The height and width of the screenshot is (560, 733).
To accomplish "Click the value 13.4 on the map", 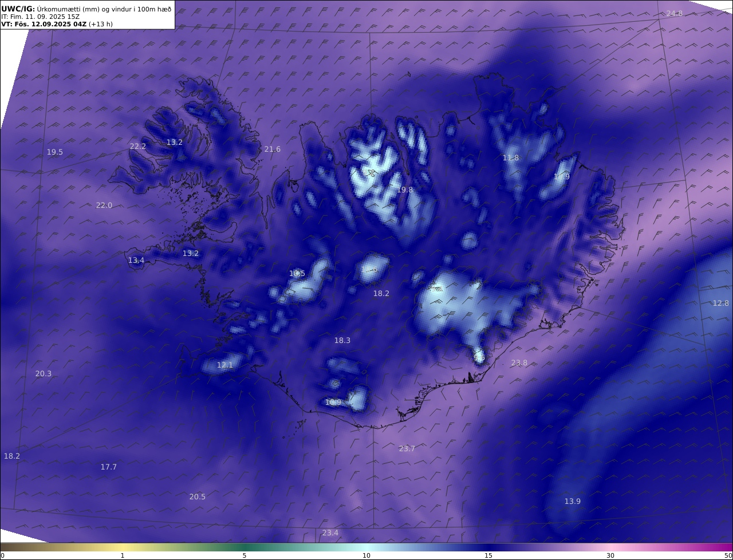I will (136, 261).
